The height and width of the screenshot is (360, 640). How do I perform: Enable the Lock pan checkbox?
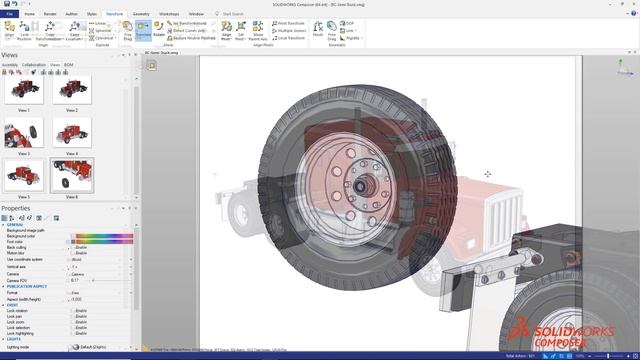point(73,316)
